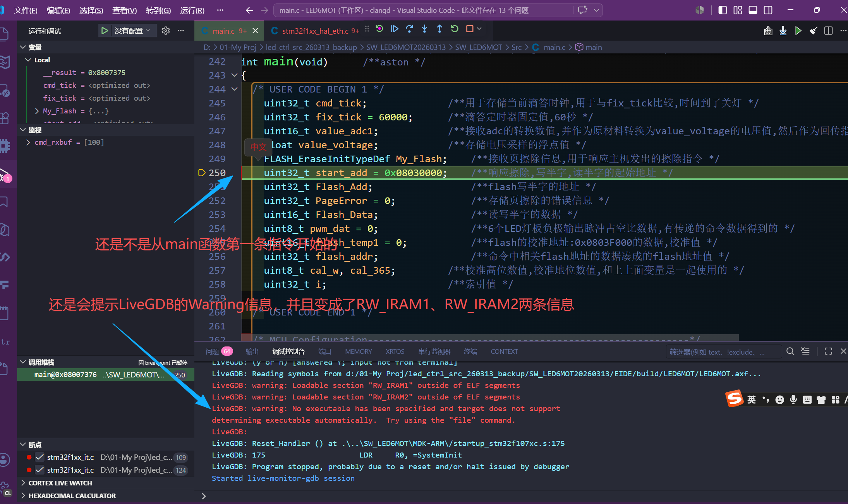This screenshot has height=504, width=848.
Task: Open the 串行监视器 panel tab
Action: [x=434, y=351]
